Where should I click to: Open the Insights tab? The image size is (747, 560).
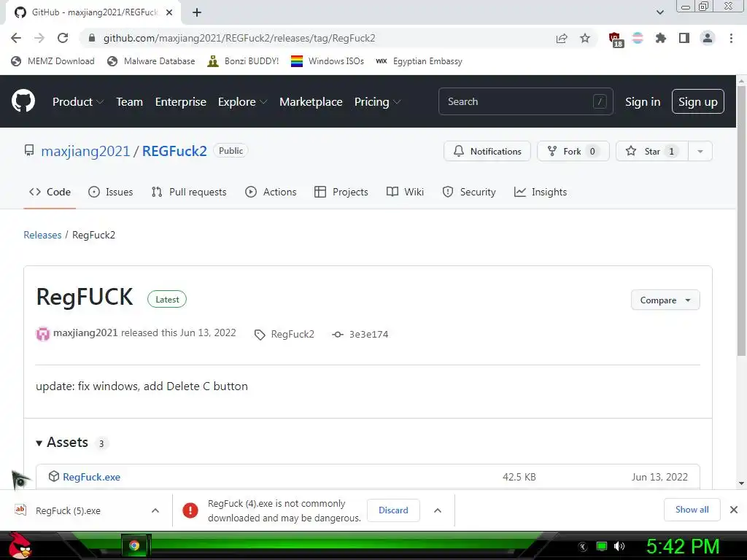click(x=541, y=192)
